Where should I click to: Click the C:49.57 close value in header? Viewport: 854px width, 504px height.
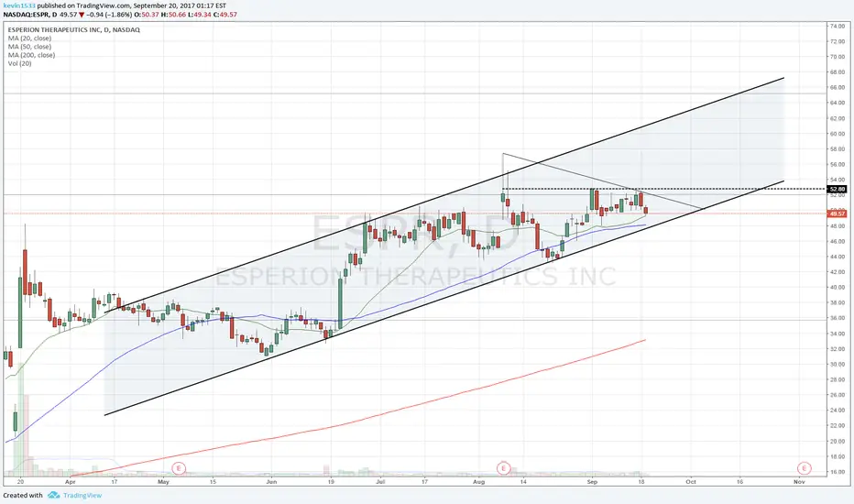point(224,14)
